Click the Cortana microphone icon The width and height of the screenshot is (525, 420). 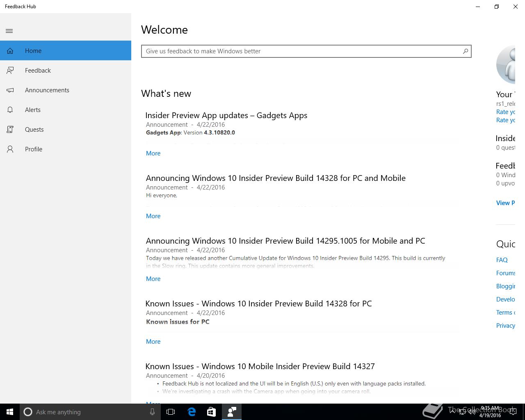(152, 412)
